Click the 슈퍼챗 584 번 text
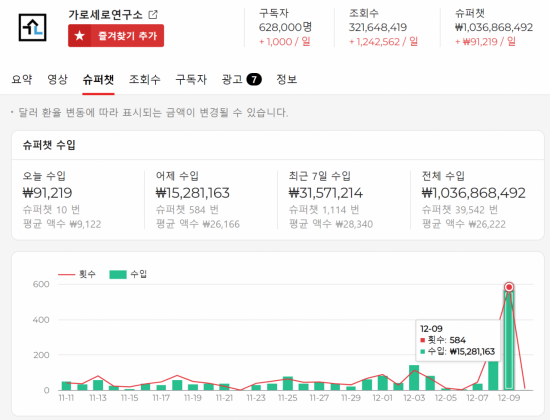550x420 pixels. pos(187,210)
